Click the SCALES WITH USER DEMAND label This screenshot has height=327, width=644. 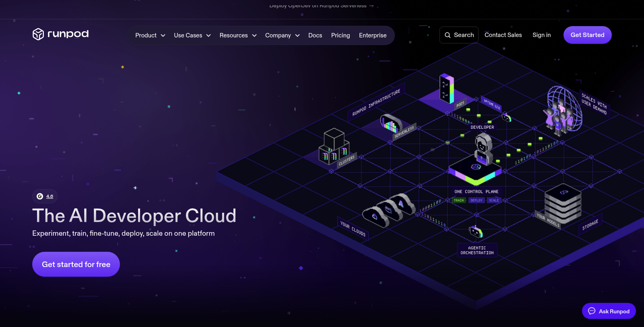point(594,103)
